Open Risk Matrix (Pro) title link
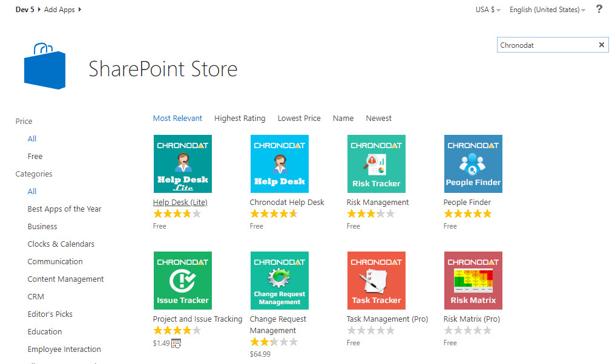This screenshot has height=364, width=615. (x=472, y=319)
